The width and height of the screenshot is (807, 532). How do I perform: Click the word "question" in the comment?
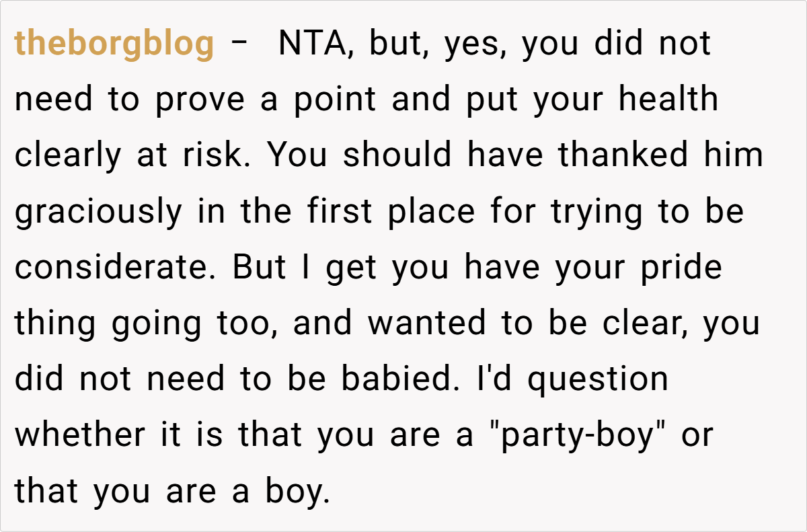(x=598, y=381)
